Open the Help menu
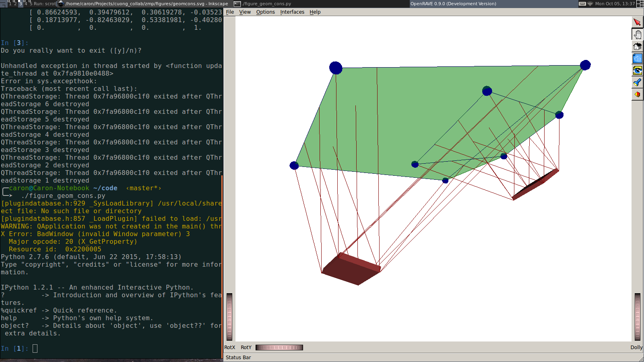The height and width of the screenshot is (362, 644). 315,12
